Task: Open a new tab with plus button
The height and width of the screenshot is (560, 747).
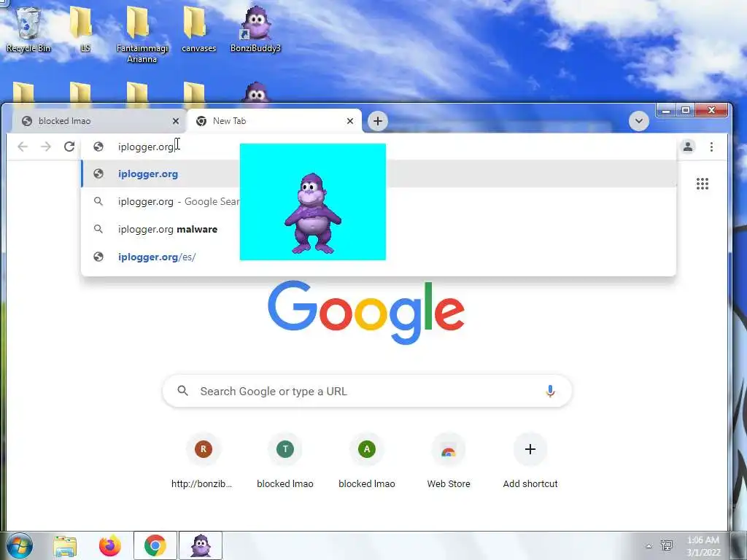Action: point(378,121)
